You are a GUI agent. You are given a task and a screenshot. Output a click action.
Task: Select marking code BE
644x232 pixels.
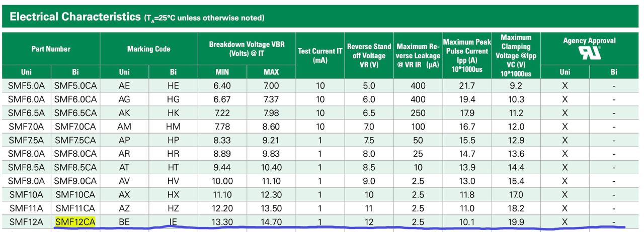124,221
